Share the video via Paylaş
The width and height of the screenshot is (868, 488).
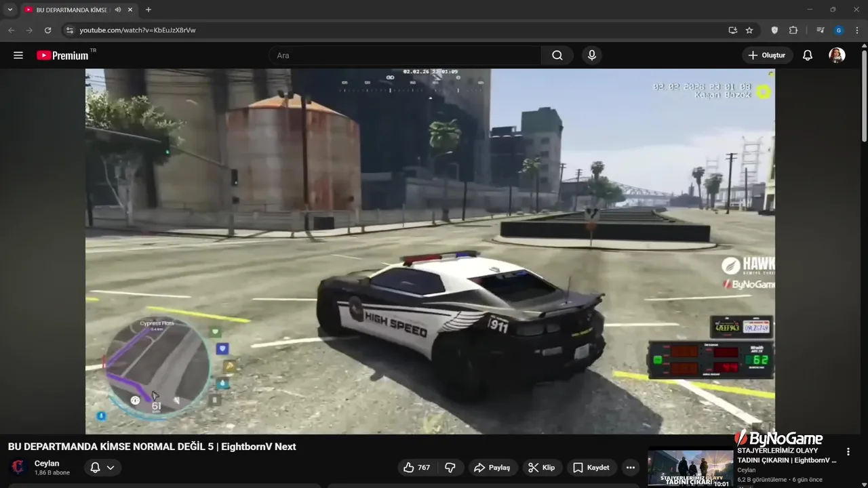pos(492,468)
